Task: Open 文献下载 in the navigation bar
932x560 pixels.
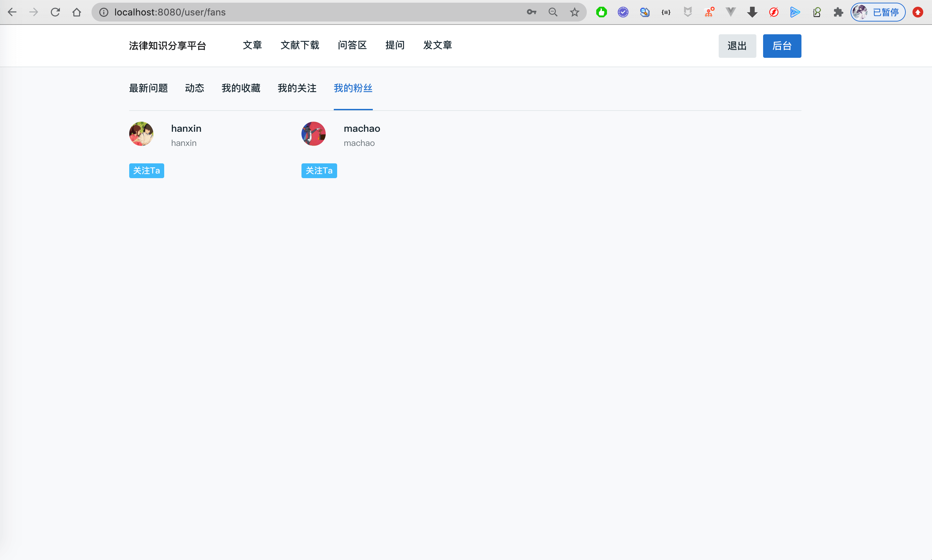Action: coord(300,45)
